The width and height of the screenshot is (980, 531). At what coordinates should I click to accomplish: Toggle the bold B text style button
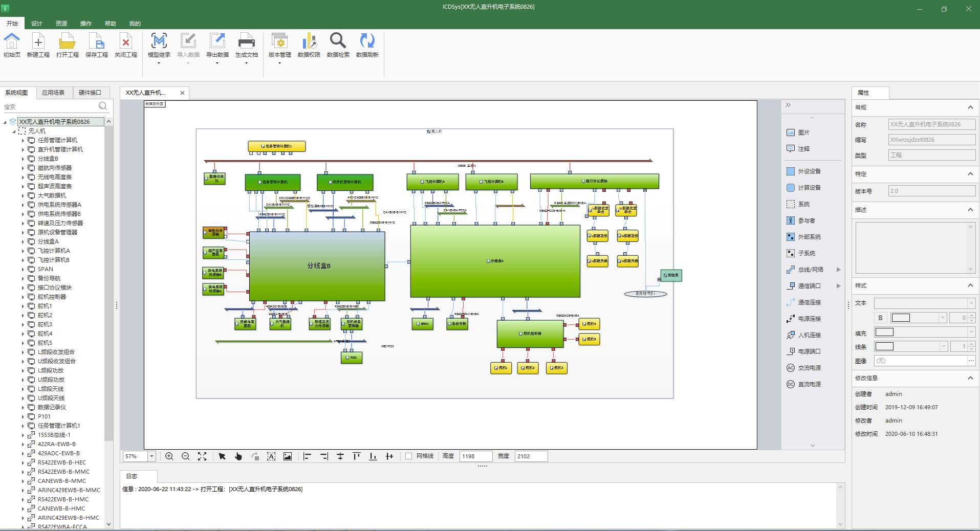click(x=880, y=318)
